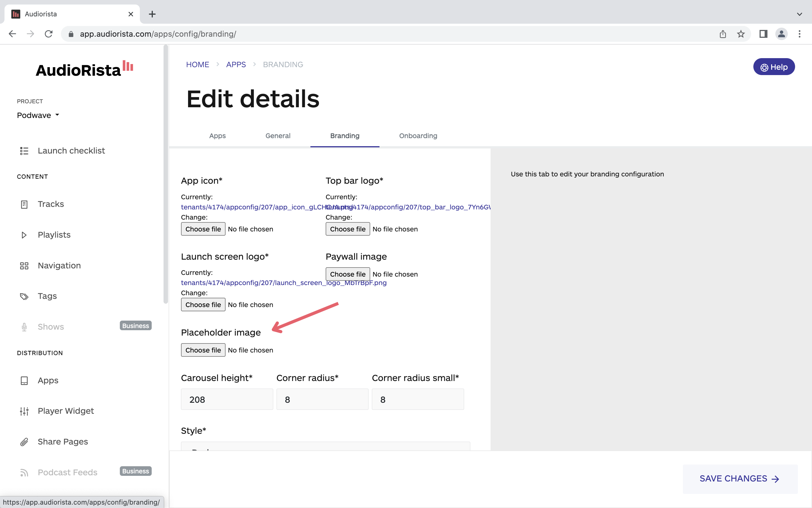The image size is (812, 508).
Task: Click the Playlists play-triangle icon
Action: click(x=24, y=235)
